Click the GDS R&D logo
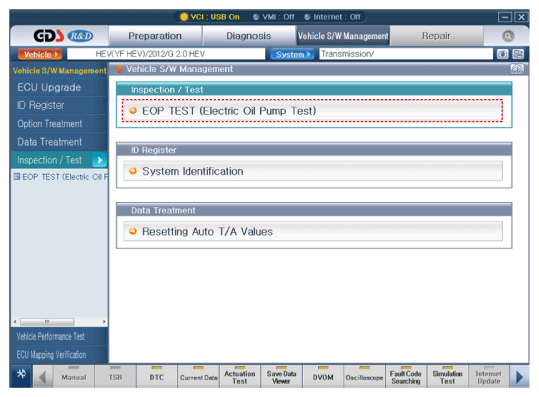This screenshot has width=539, height=397. click(x=63, y=36)
